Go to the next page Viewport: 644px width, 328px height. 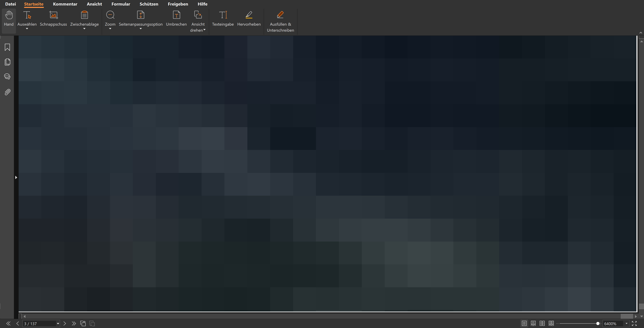coord(65,323)
